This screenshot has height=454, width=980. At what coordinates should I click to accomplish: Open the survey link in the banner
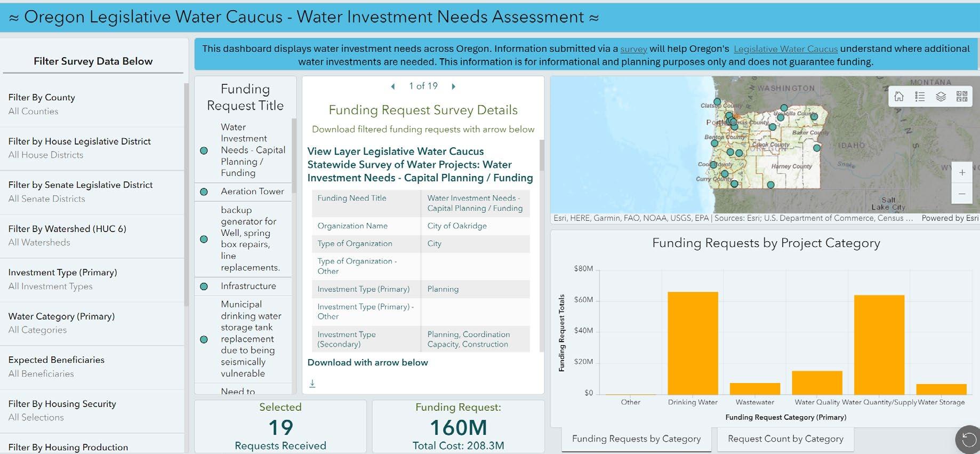(x=633, y=49)
